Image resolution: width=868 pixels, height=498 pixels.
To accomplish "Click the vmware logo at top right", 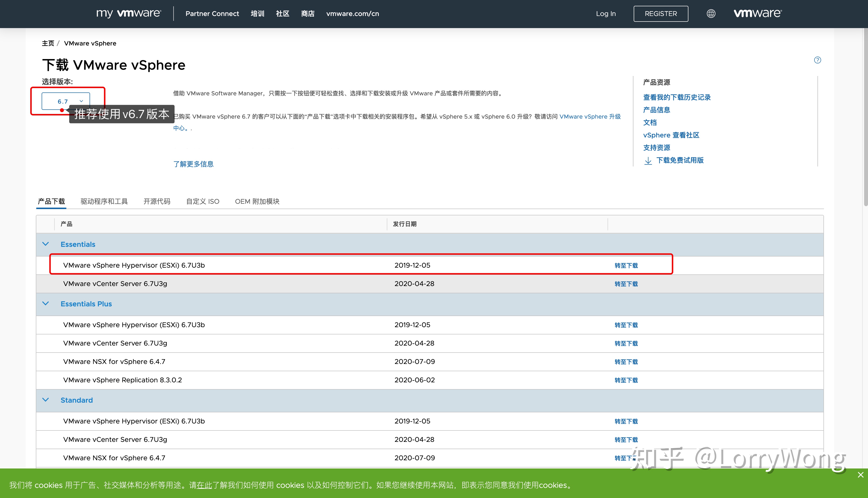I will click(x=757, y=13).
